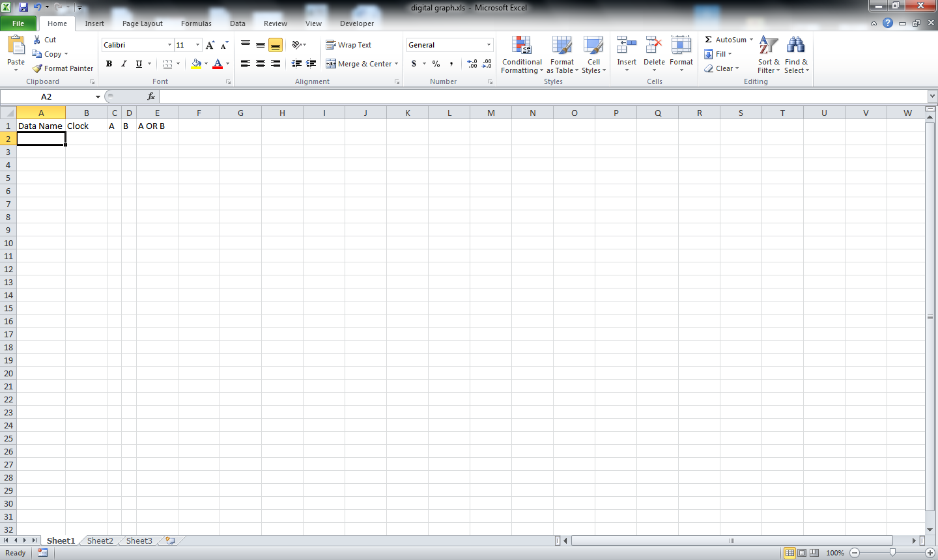Switch to Page Break Preview view
The height and width of the screenshot is (560, 938).
[814, 553]
